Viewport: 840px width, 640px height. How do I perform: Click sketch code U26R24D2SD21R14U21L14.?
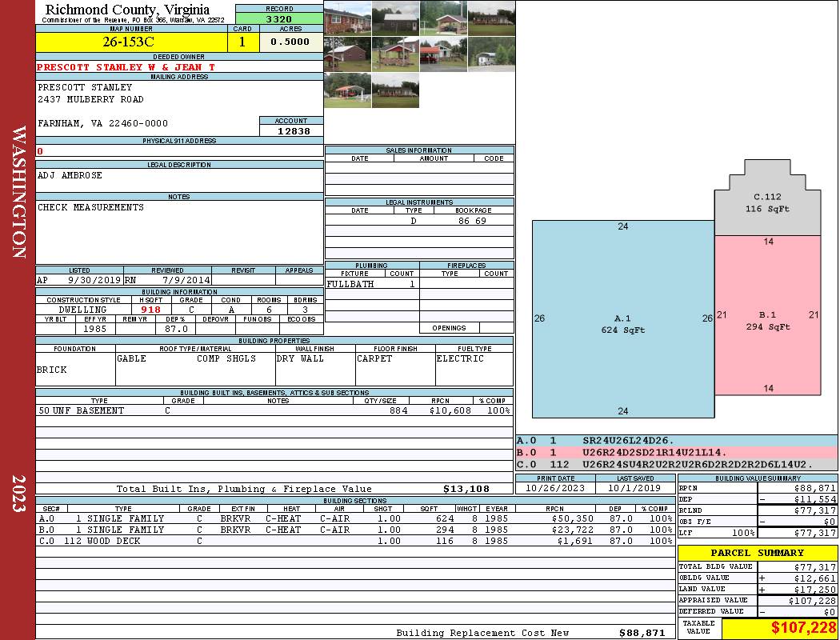[654, 453]
